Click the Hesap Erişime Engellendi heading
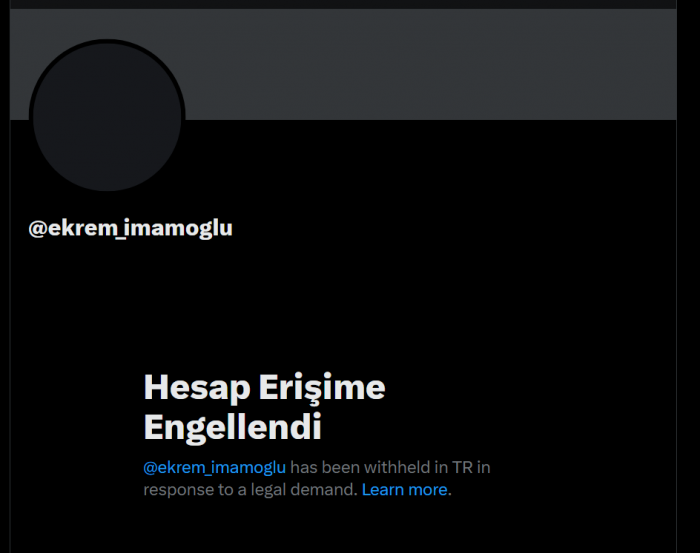This screenshot has width=700, height=553. [264, 407]
